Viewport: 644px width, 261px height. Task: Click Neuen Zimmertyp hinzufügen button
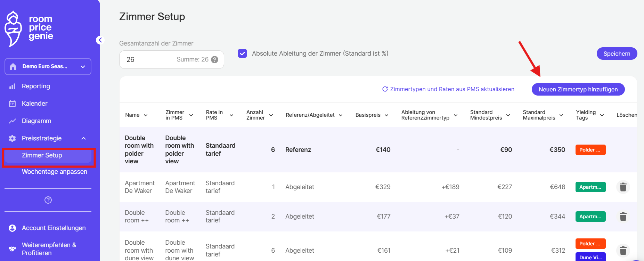(x=578, y=89)
